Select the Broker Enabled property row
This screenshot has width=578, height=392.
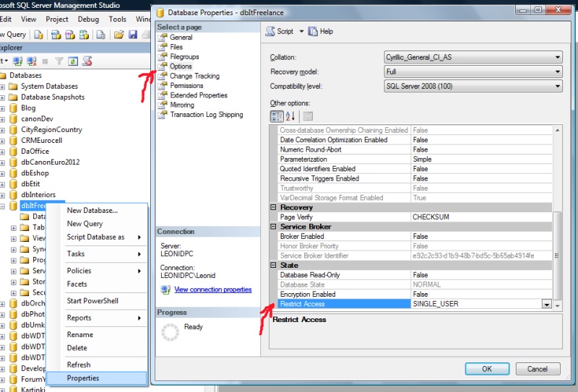(x=415, y=236)
